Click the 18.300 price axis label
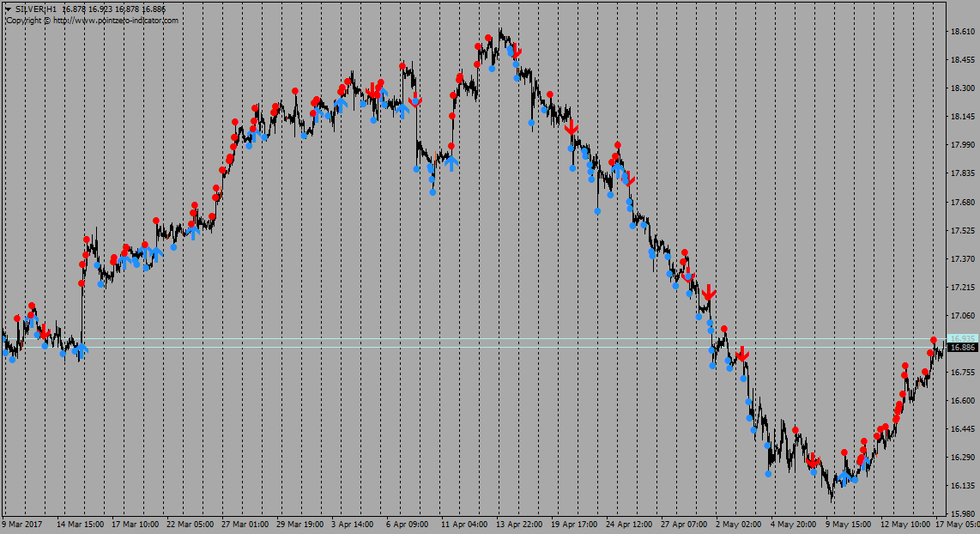The image size is (980, 534). [963, 88]
